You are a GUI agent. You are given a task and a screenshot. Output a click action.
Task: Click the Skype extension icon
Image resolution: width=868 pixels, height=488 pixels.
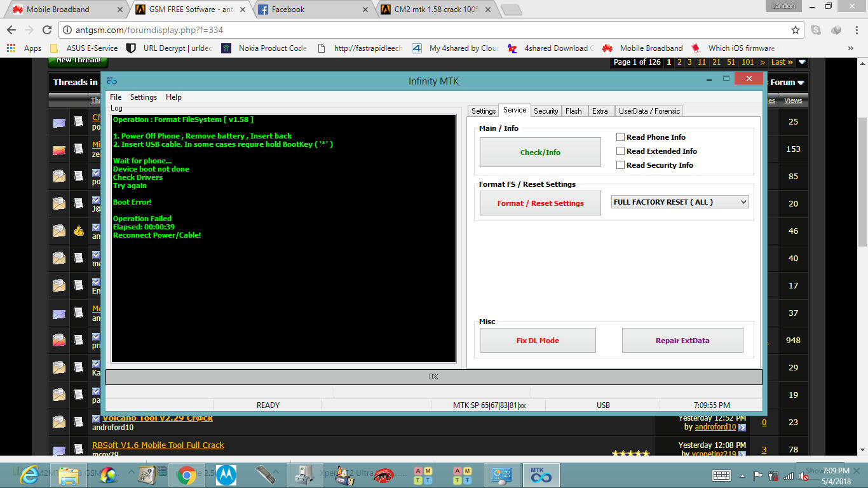point(816,30)
